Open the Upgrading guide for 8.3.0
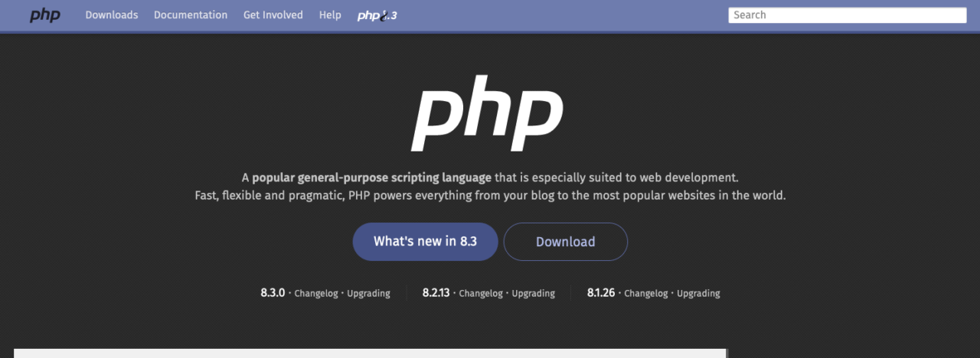Screen dimensions: 980x358 368,293
